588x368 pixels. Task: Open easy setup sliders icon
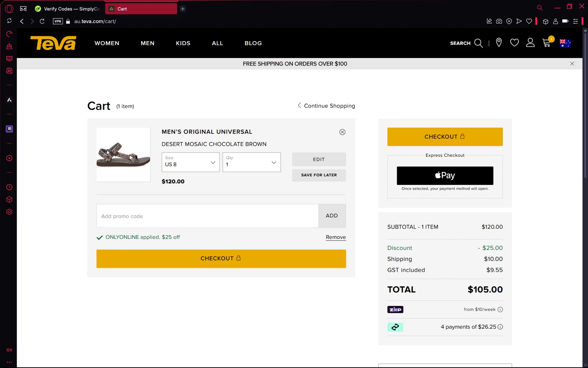575,21
